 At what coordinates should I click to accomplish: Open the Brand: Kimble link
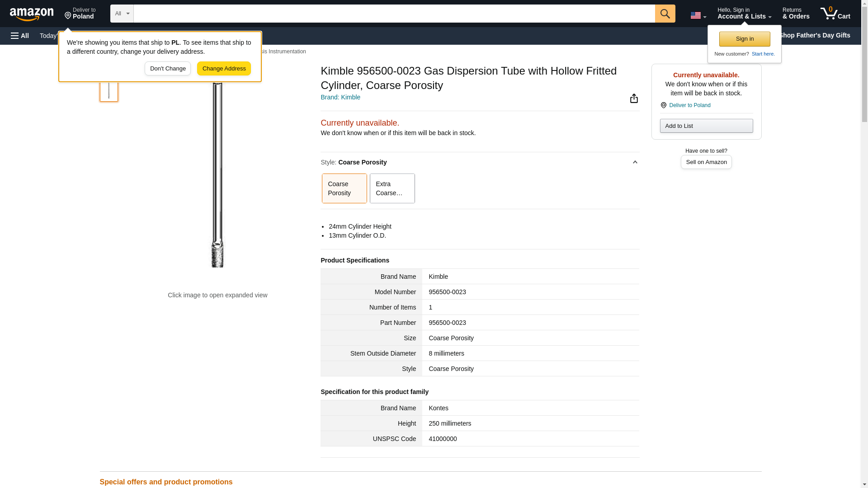pyautogui.click(x=340, y=97)
